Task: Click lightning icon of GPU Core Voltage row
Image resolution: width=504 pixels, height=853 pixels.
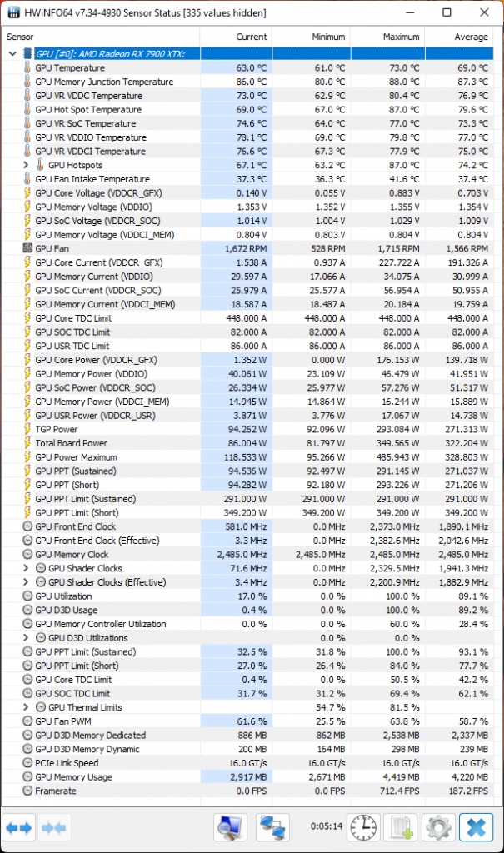Action: click(x=27, y=192)
